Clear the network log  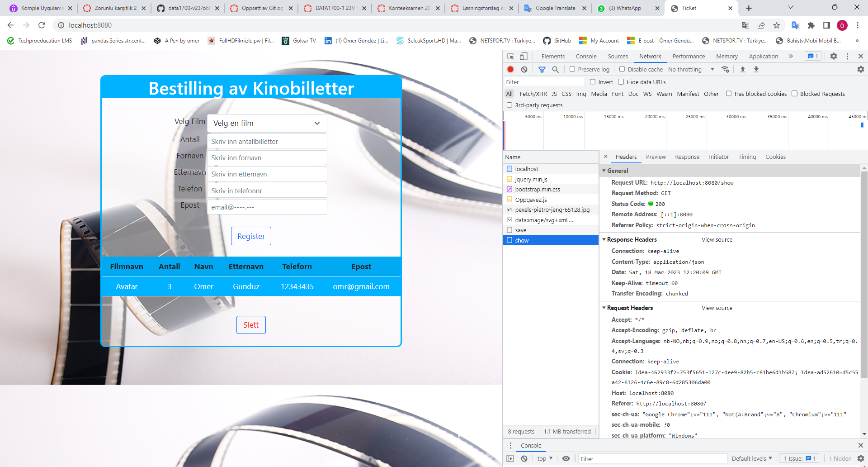click(x=524, y=69)
